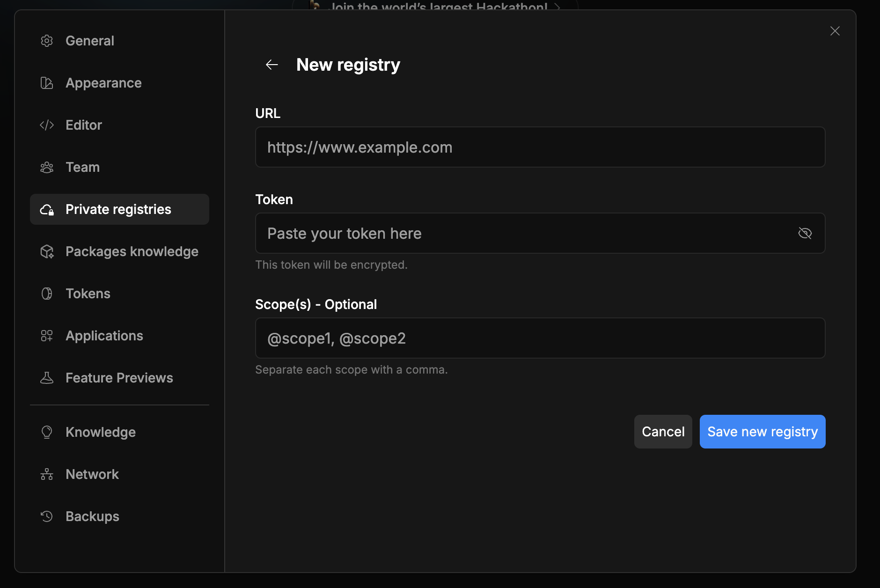
Task: Open the Knowledge settings section
Action: 100,432
